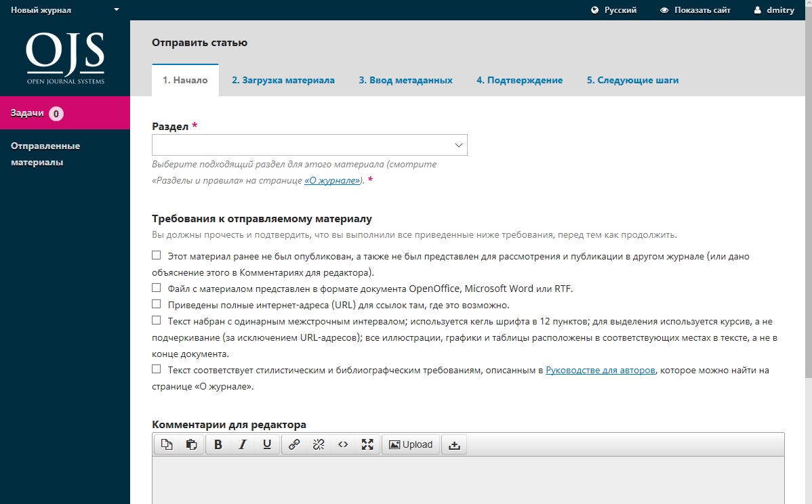This screenshot has width=812, height=504.
Task: Click Показать сайт in the top bar
Action: click(695, 10)
